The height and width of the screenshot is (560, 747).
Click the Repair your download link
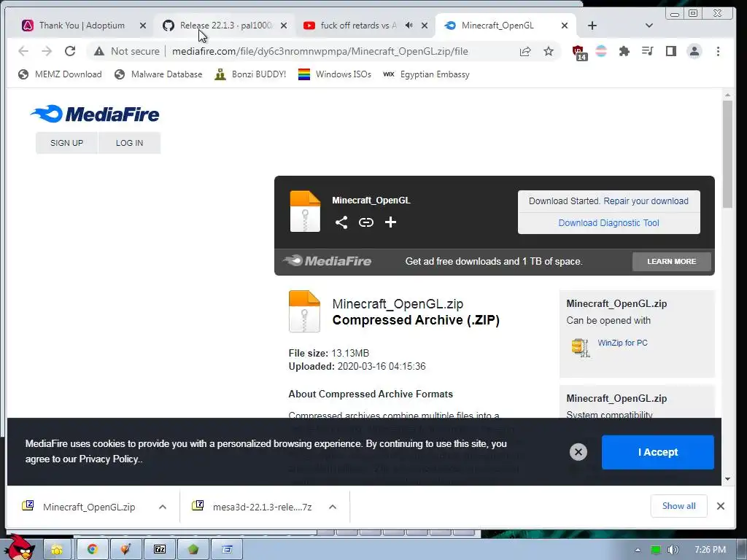[646, 201]
